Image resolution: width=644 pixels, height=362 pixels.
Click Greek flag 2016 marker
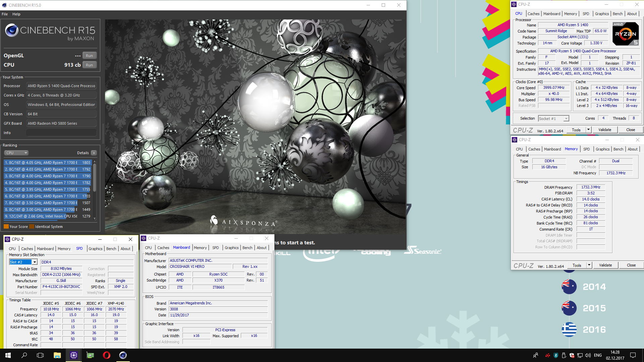(569, 329)
